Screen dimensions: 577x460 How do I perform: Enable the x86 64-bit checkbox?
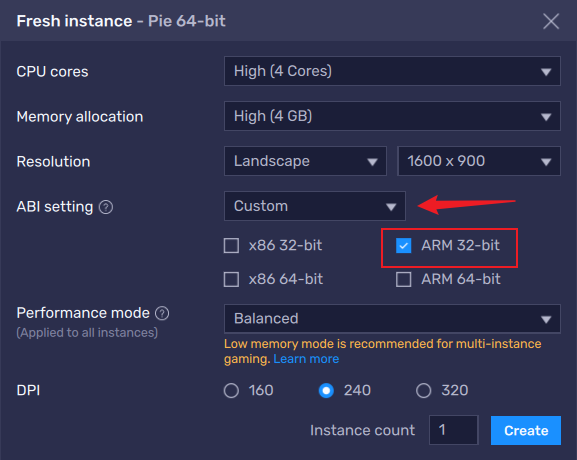coord(231,279)
